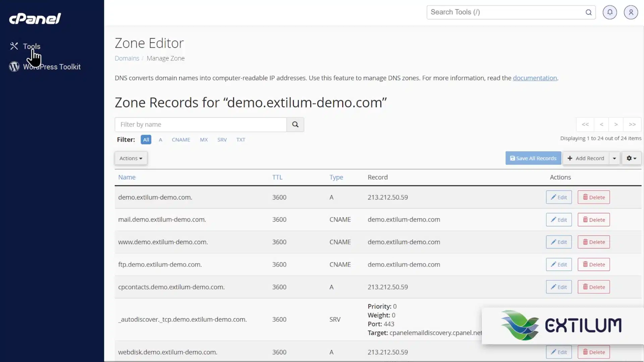The image size is (644, 362).
Task: Filter records by A type
Action: [161, 139]
